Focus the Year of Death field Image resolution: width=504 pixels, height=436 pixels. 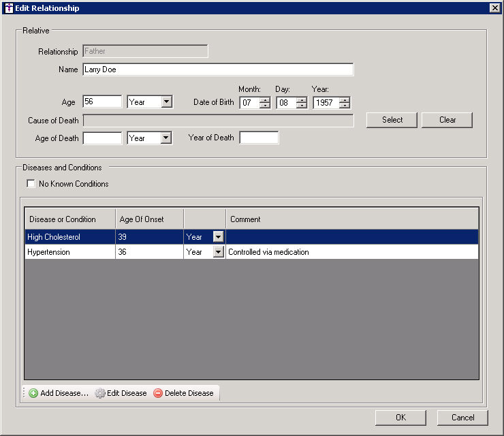(259, 138)
